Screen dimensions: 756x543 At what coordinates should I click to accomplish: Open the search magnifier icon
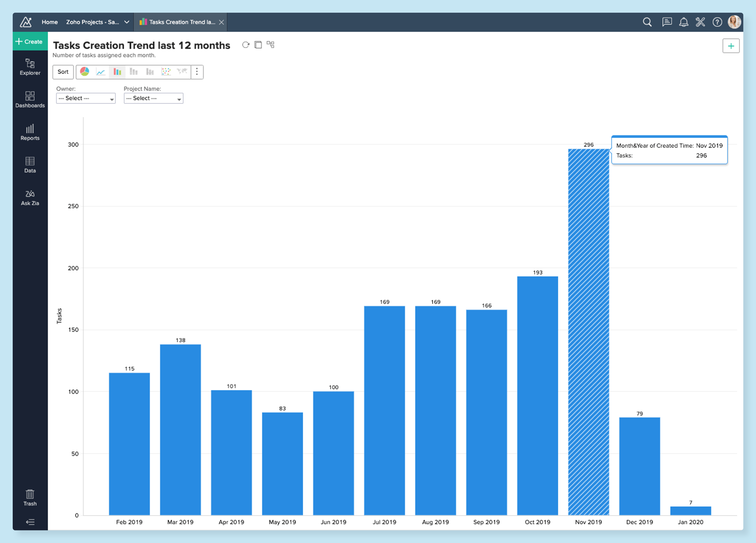pyautogui.click(x=647, y=22)
